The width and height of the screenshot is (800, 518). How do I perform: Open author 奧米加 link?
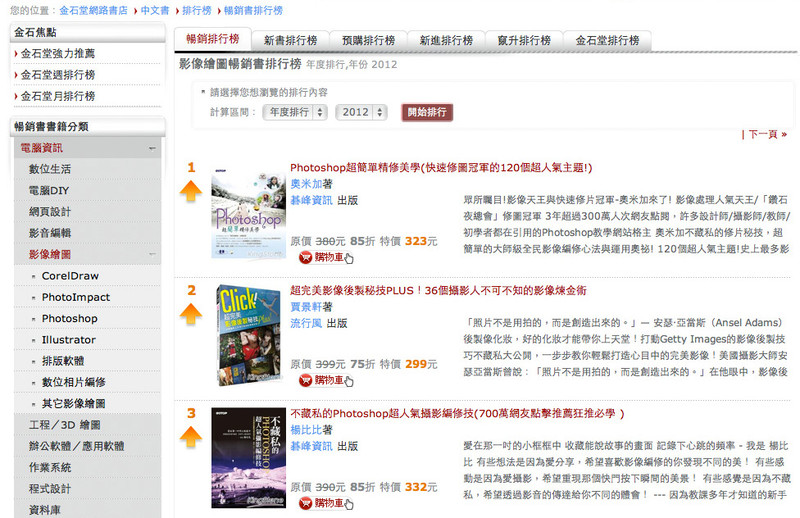coord(306,184)
